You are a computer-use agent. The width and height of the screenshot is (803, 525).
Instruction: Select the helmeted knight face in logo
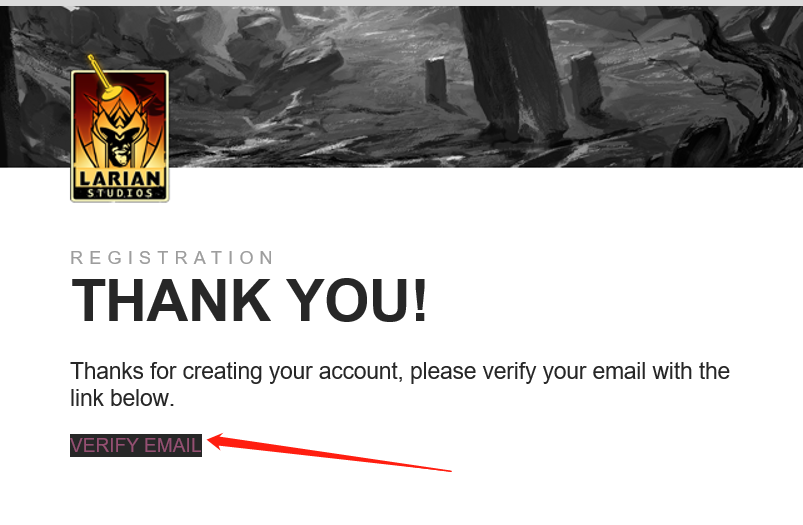(x=119, y=138)
